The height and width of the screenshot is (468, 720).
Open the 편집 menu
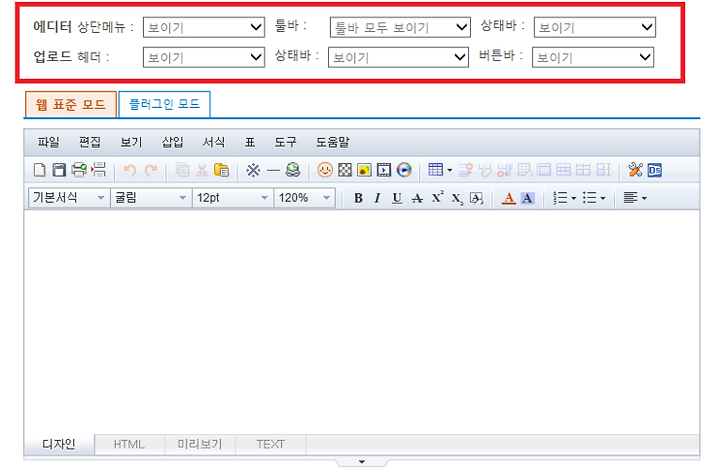click(x=90, y=142)
